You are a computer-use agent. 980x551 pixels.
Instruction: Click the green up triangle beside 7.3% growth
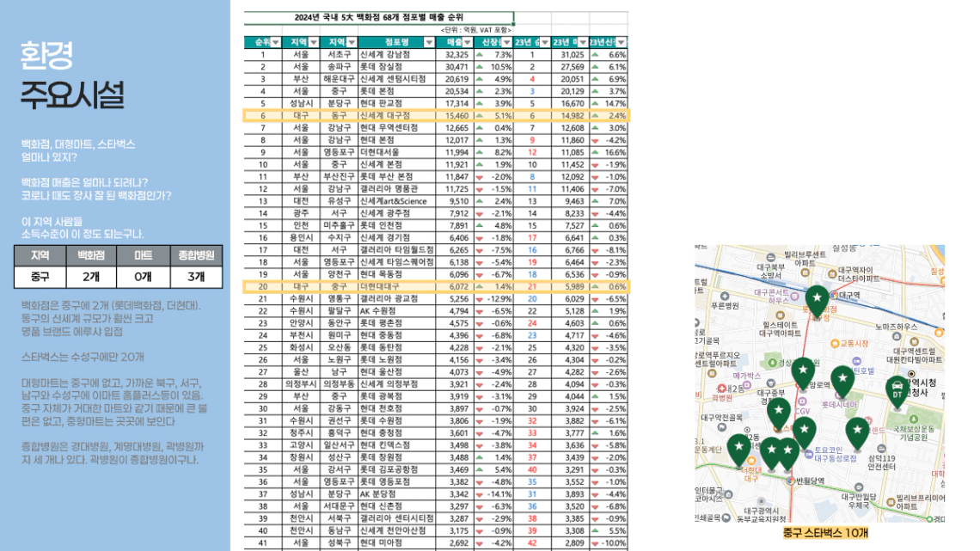480,54
